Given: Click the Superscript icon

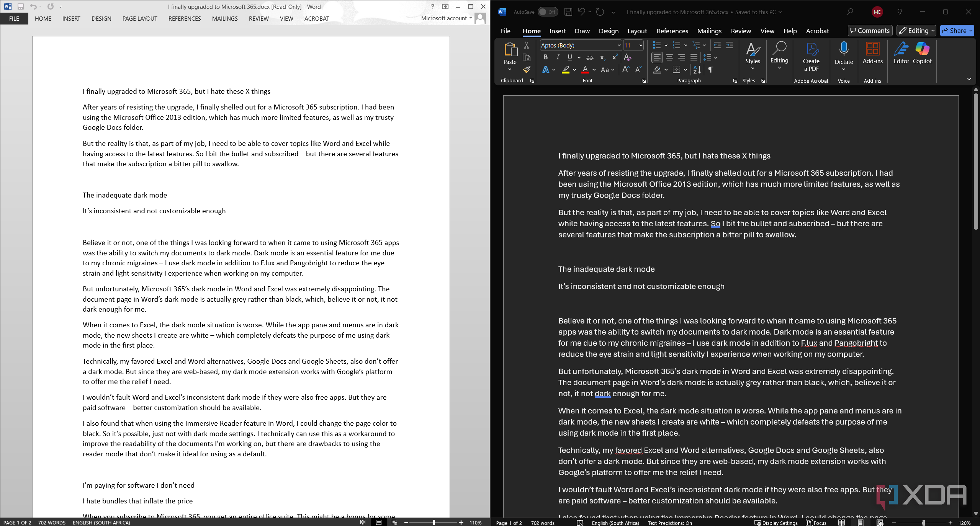Looking at the screenshot, I should (615, 57).
